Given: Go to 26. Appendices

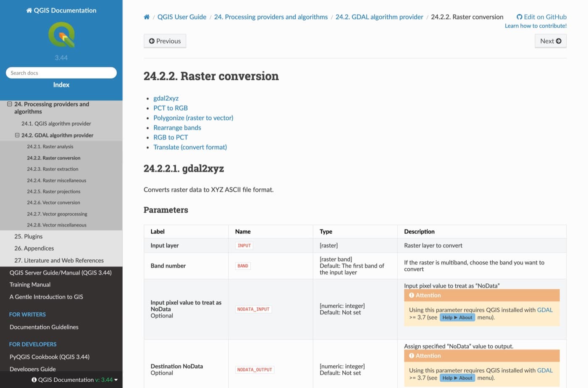Looking at the screenshot, I should [34, 248].
